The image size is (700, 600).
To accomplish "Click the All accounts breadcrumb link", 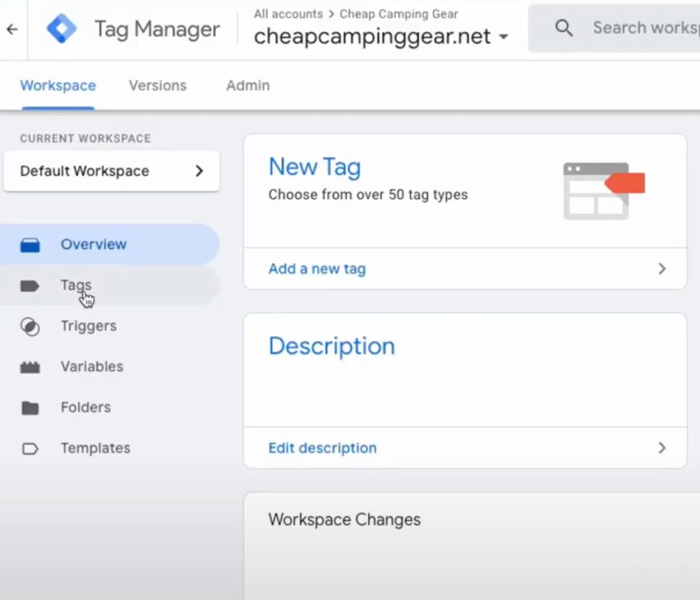I will 288,14.
